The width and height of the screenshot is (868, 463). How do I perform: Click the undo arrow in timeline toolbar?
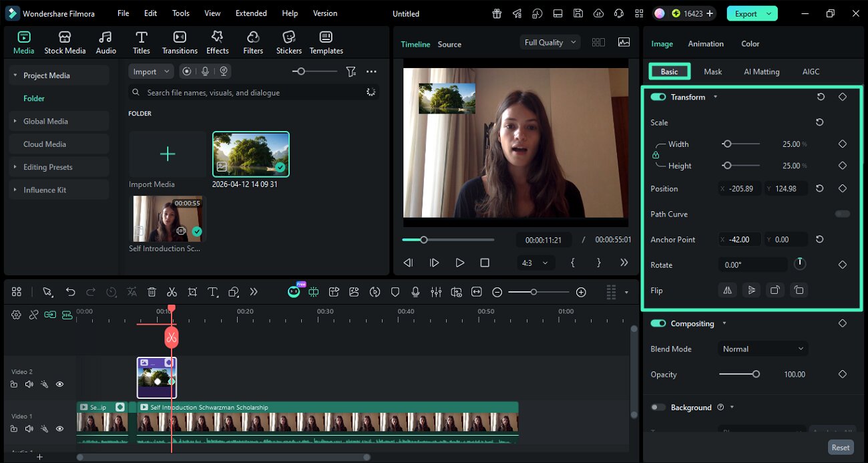coord(70,292)
